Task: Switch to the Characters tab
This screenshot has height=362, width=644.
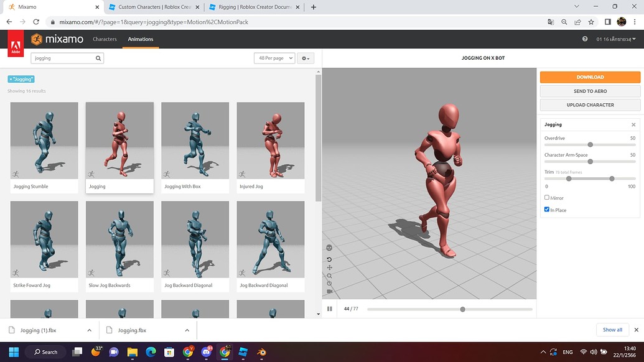Action: click(x=105, y=39)
